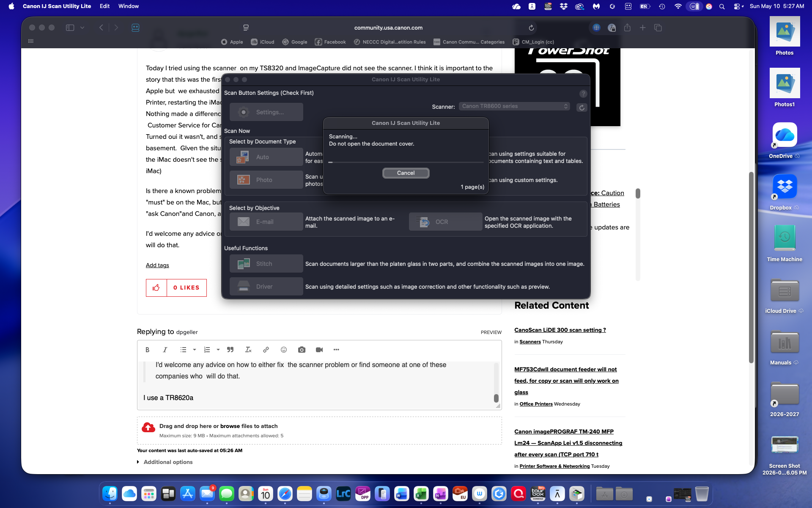Open the emoji picker in the editor

[284, 350]
